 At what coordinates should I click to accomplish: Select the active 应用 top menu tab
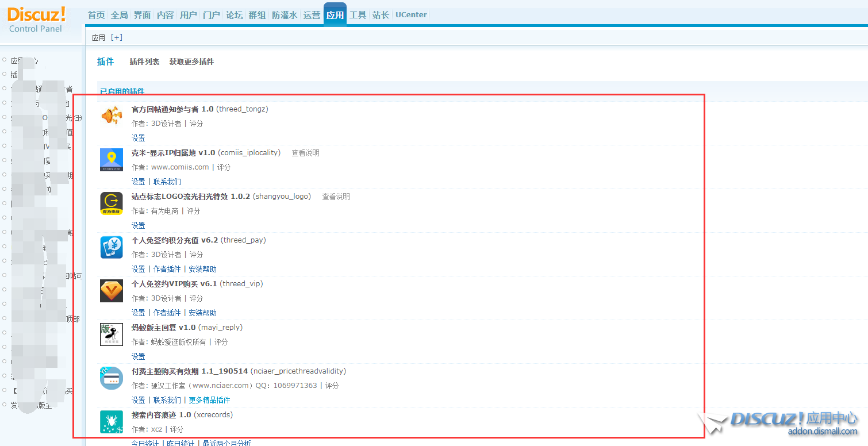(x=335, y=15)
